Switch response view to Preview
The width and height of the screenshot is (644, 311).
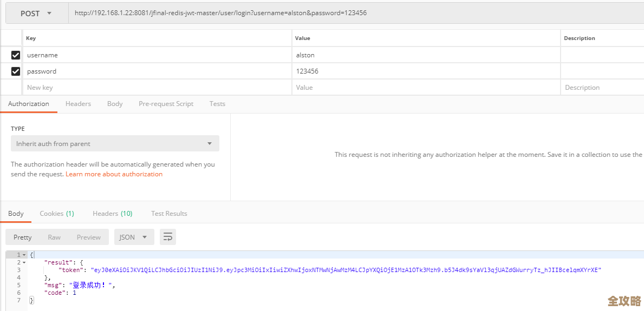pyautogui.click(x=89, y=237)
